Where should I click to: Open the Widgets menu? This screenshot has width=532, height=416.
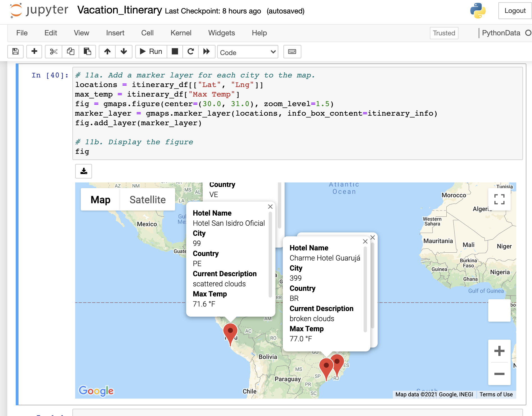point(221,33)
